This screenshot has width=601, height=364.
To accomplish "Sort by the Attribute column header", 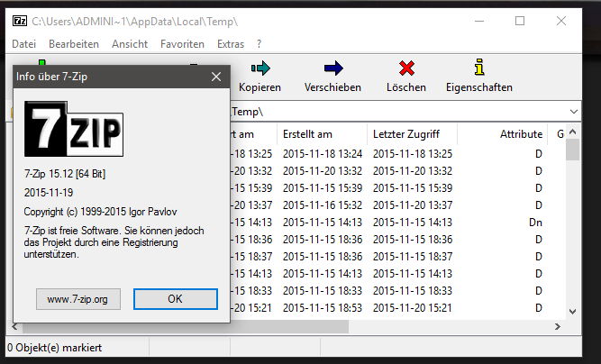I will (x=502, y=134).
